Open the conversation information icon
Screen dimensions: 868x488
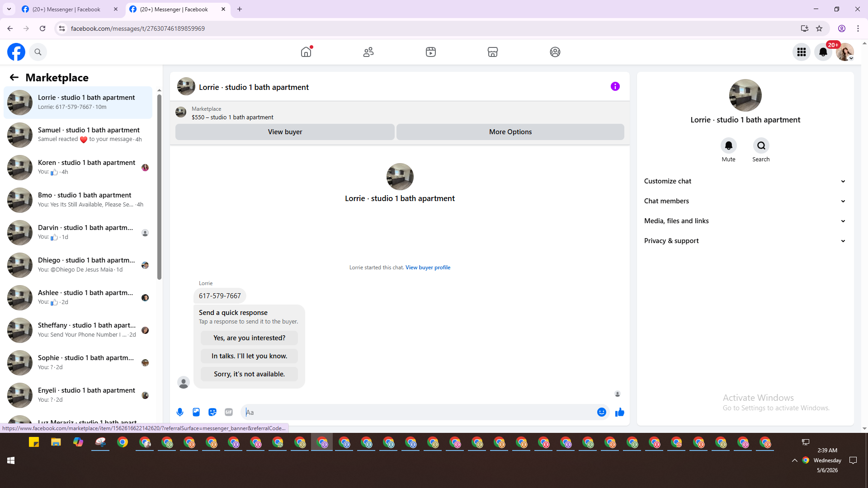[615, 86]
